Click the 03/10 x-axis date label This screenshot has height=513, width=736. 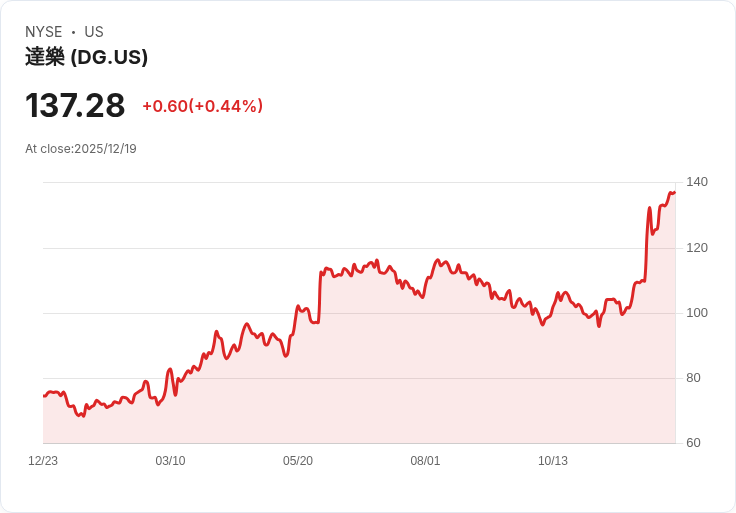[x=170, y=461]
